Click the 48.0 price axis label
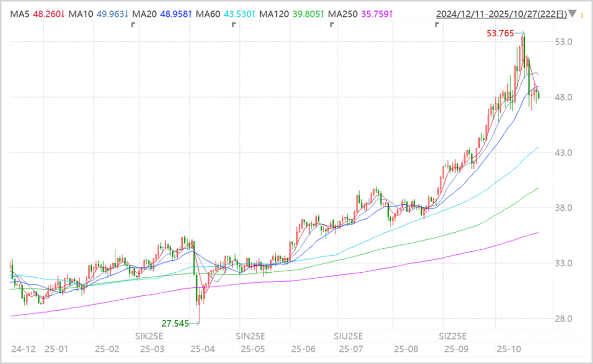 563,97
